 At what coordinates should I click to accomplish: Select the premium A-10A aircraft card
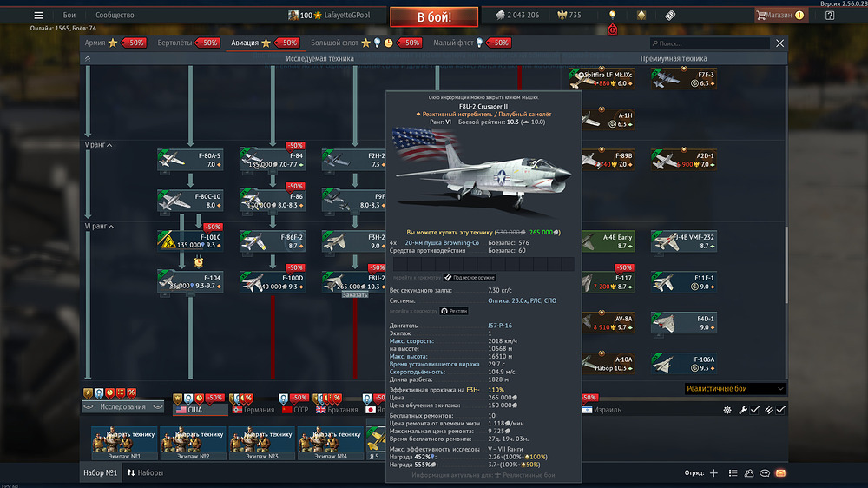pos(608,363)
